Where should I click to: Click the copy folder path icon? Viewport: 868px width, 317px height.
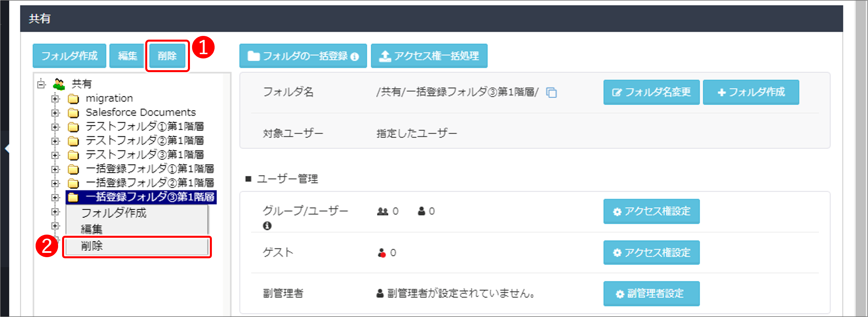551,92
